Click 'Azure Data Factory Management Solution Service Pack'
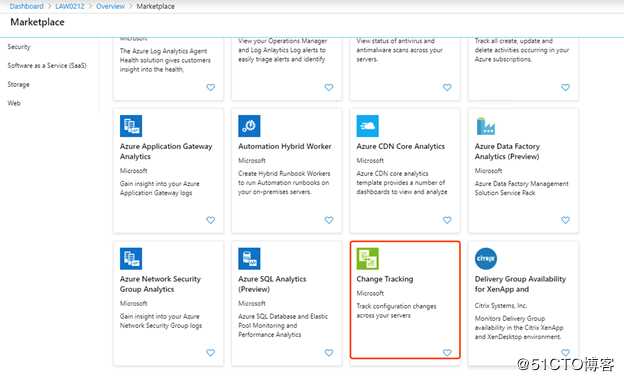 pos(521,188)
